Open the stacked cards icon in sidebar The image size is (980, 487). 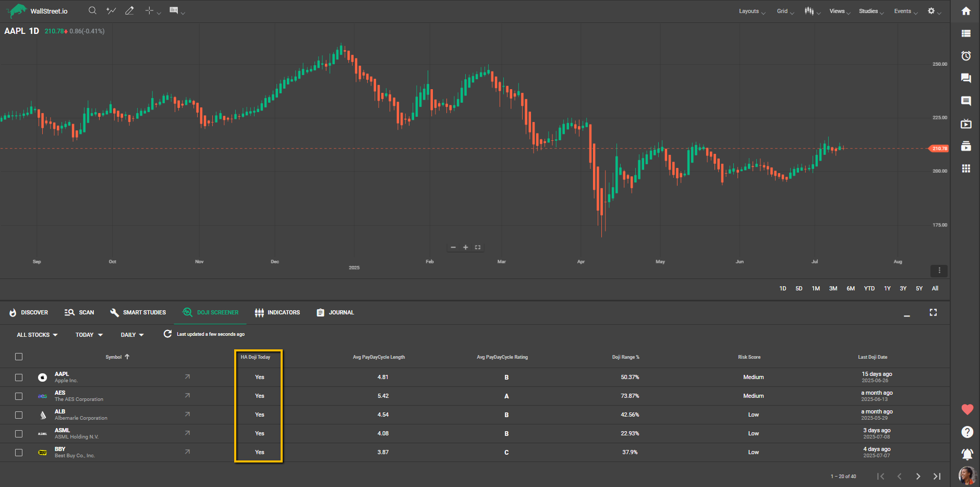click(966, 146)
